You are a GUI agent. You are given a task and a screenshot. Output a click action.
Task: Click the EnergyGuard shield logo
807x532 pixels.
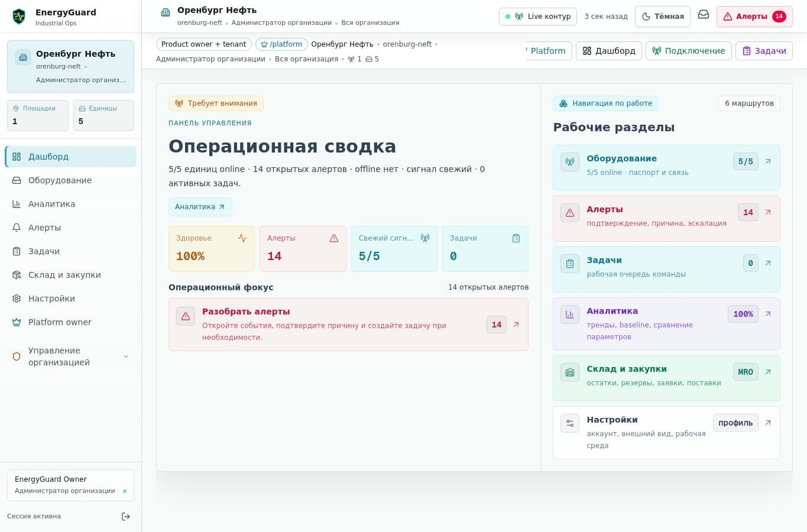point(19,17)
